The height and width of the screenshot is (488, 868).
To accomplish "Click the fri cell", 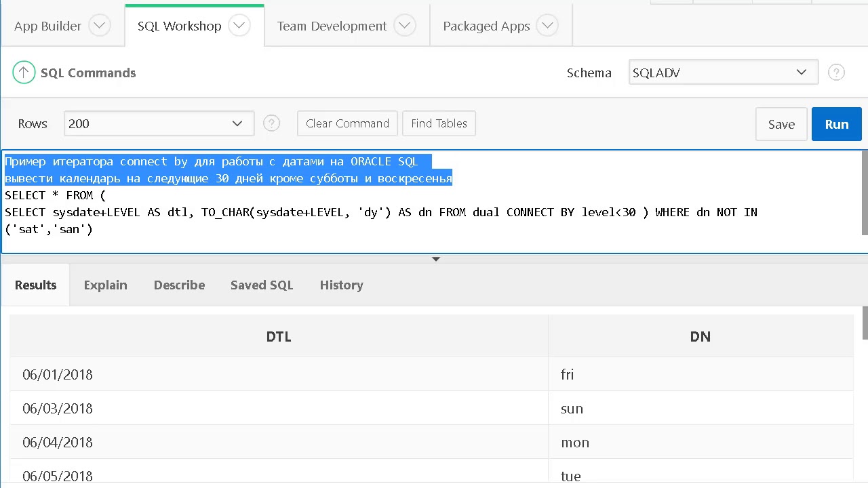I will click(701, 374).
